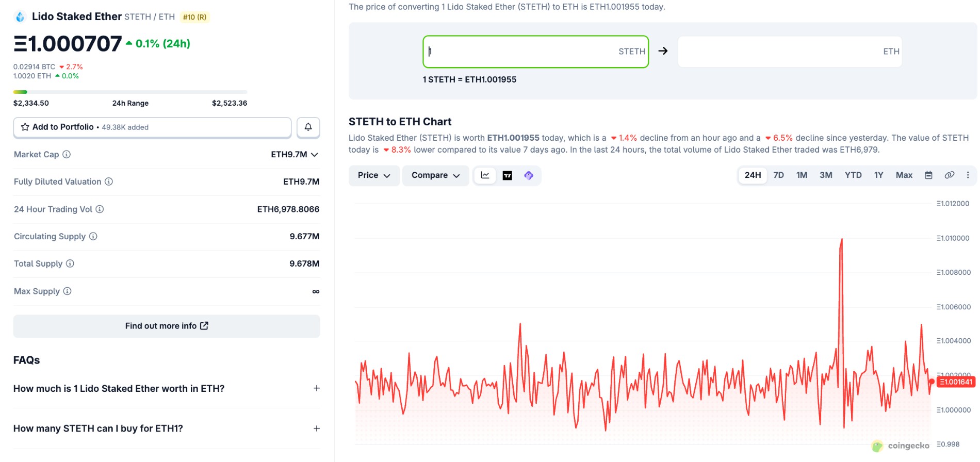980x462 pixels.
Task: Click the '1 STETH = ETH1.001955' rate text
Action: click(469, 79)
